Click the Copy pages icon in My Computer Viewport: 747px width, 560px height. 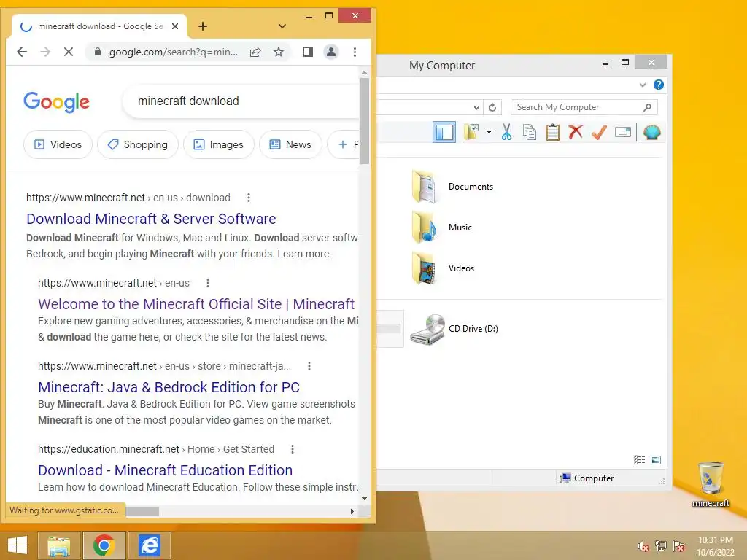pyautogui.click(x=530, y=132)
